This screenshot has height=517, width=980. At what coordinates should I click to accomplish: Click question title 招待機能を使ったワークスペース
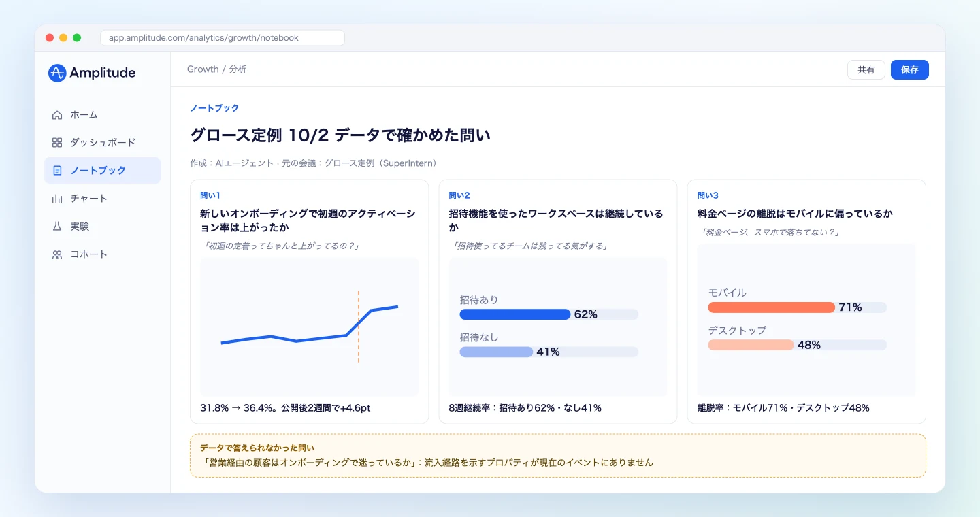[556, 220]
